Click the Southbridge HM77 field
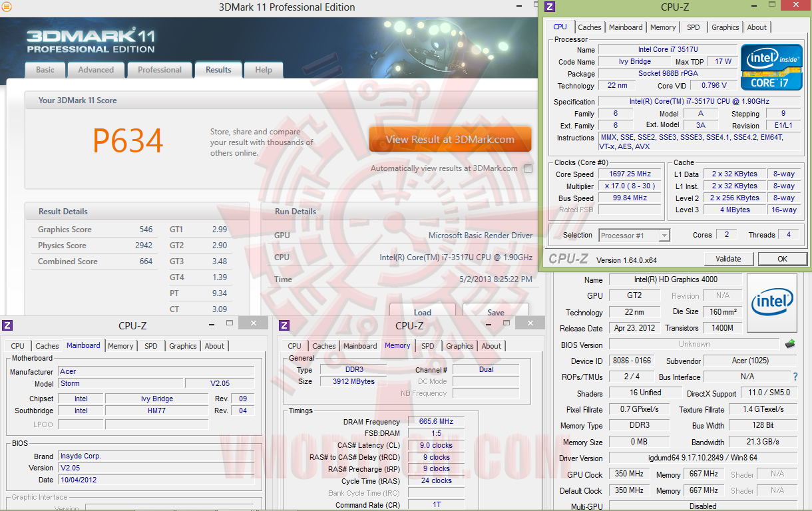This screenshot has height=511, width=812. [156, 411]
